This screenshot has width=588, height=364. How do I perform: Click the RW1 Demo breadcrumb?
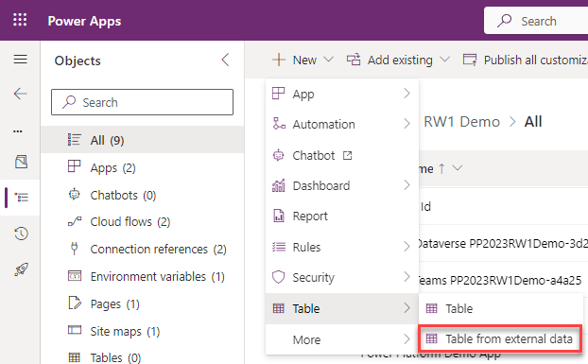461,122
